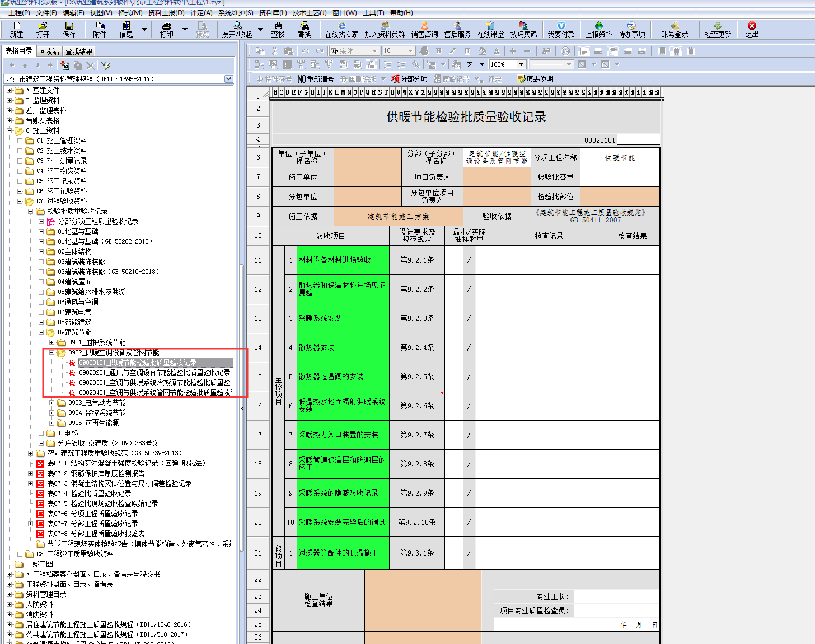Click the NO重新编号 button
Viewport: 815px width, 644px height.
pyautogui.click(x=316, y=79)
